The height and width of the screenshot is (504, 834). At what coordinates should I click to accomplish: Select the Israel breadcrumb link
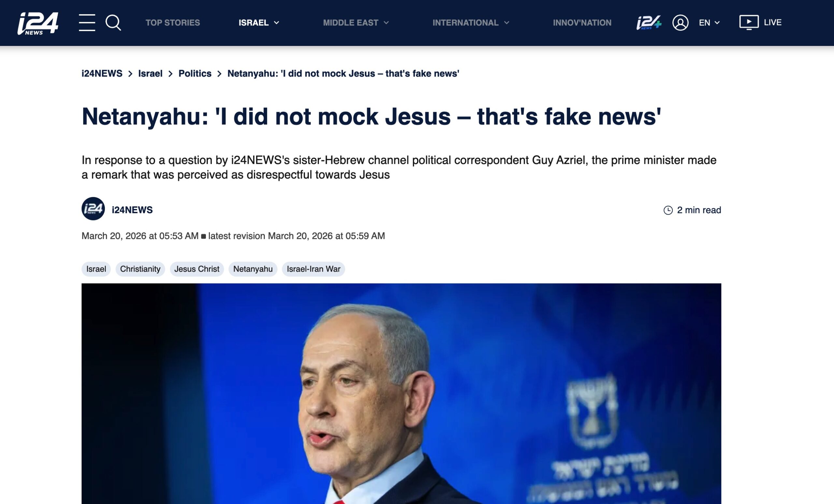click(150, 73)
